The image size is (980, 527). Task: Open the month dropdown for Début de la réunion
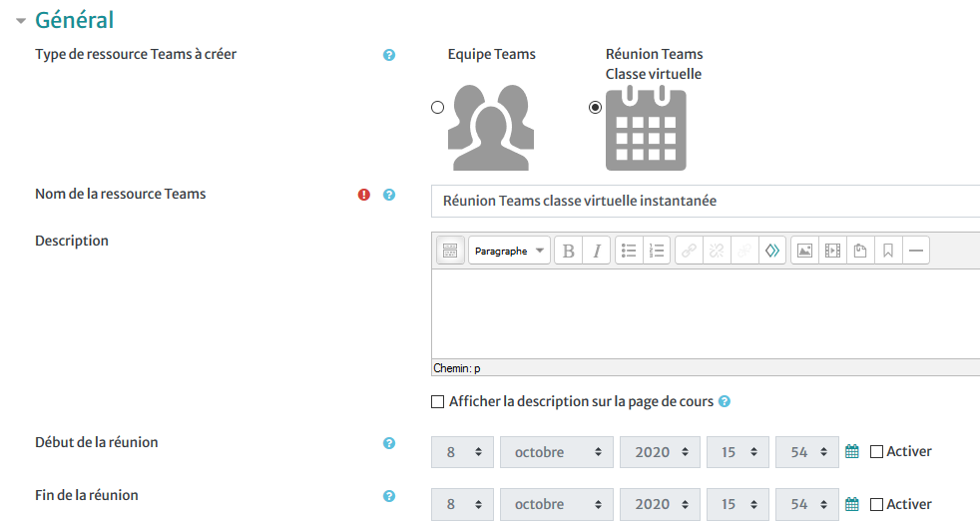[x=558, y=452]
